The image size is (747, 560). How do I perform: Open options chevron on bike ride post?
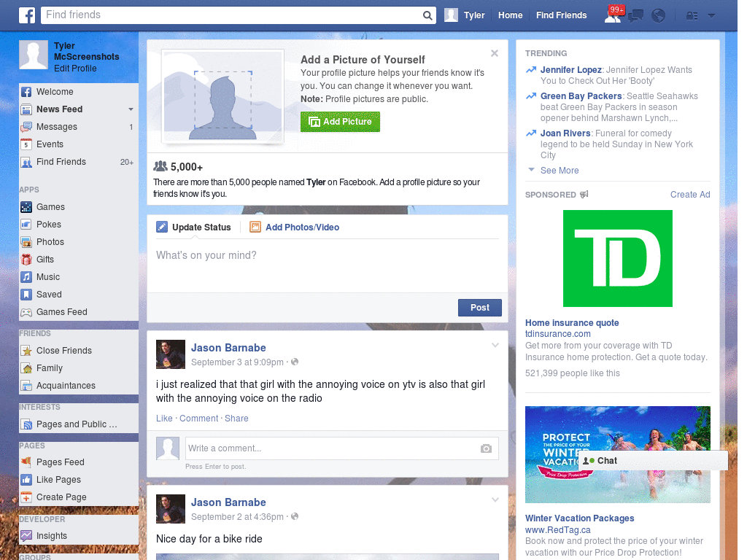[495, 499]
